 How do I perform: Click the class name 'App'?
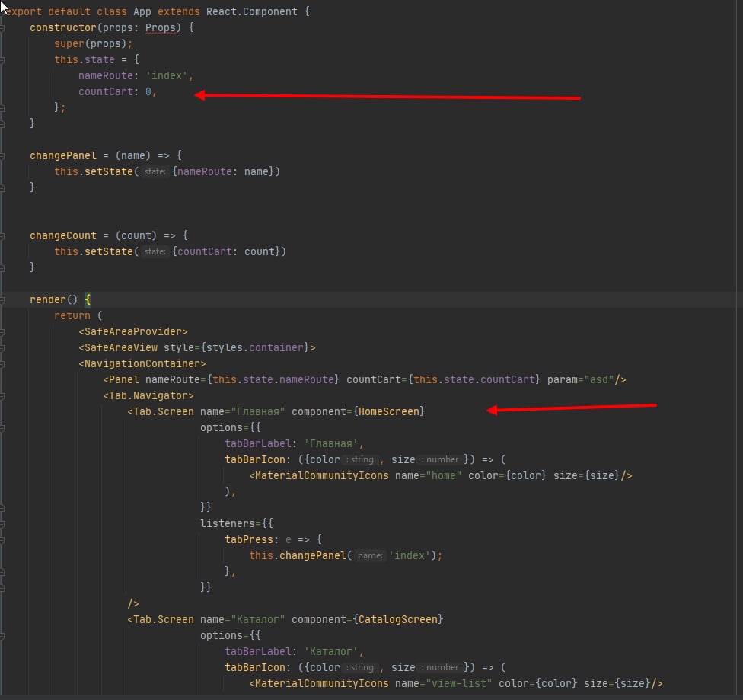click(x=142, y=11)
